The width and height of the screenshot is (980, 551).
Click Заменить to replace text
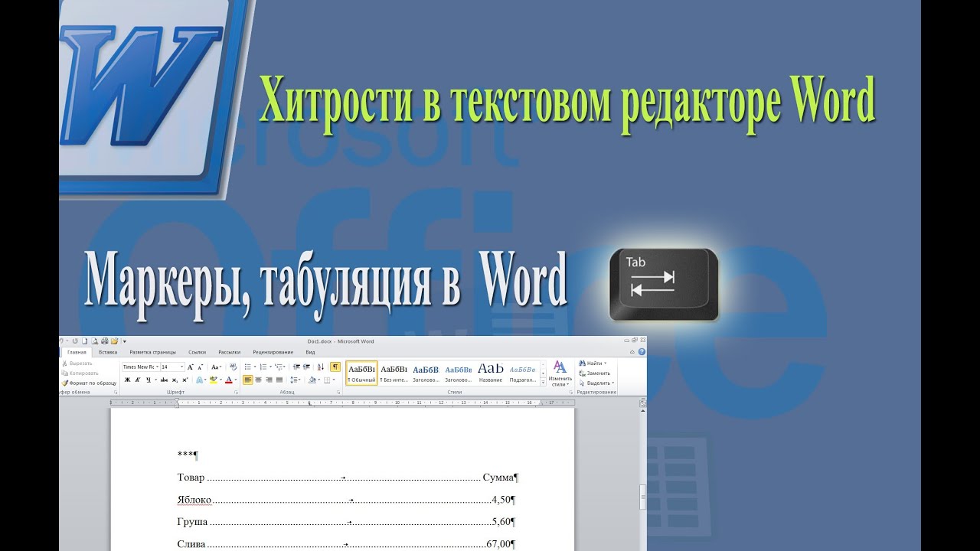pos(594,373)
